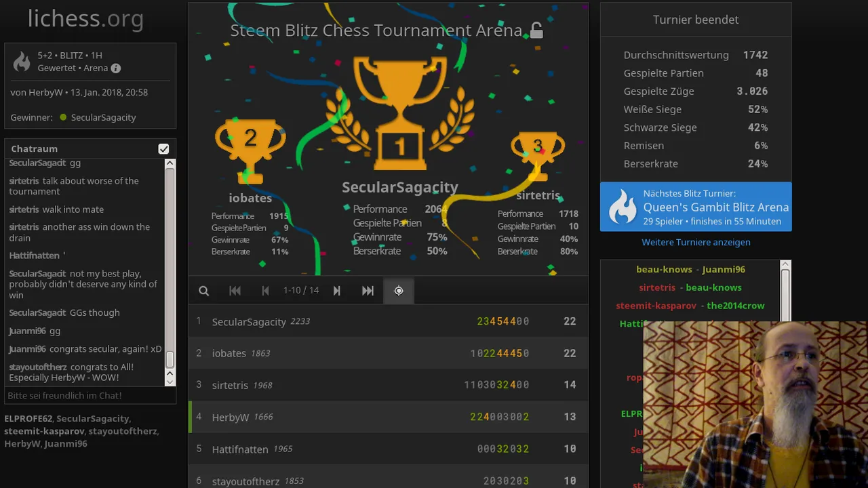The width and height of the screenshot is (868, 488).
Task: Click stayoutoftherz in the spectator list
Action: [123, 431]
